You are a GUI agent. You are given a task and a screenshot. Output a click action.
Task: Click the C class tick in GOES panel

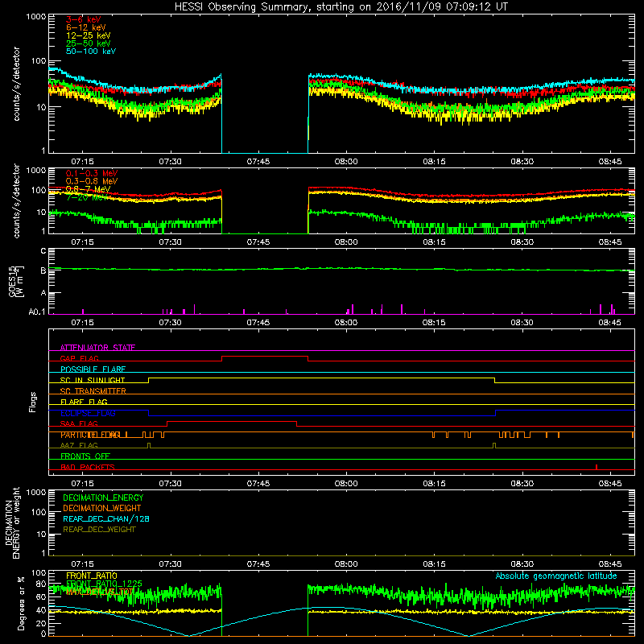coord(43,250)
